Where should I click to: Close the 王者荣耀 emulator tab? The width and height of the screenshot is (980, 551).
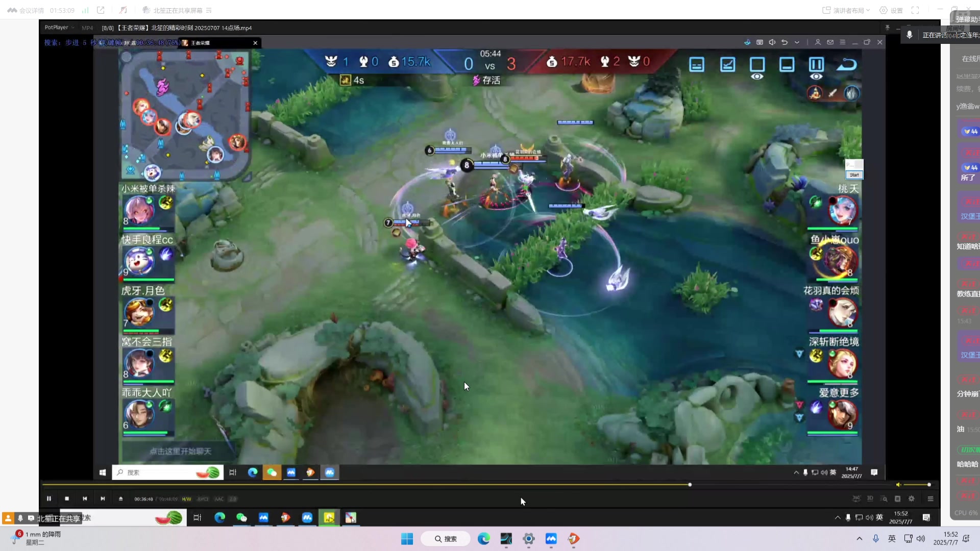[x=255, y=43]
